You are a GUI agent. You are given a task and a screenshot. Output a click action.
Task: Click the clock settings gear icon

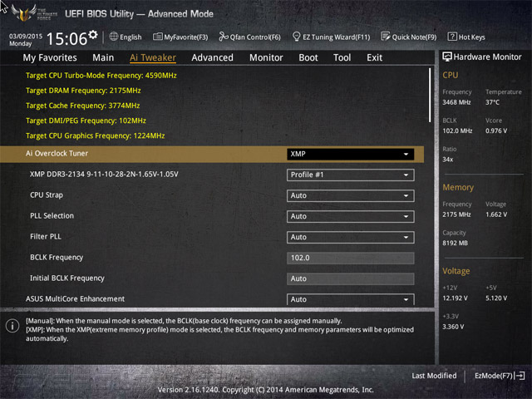tap(93, 34)
